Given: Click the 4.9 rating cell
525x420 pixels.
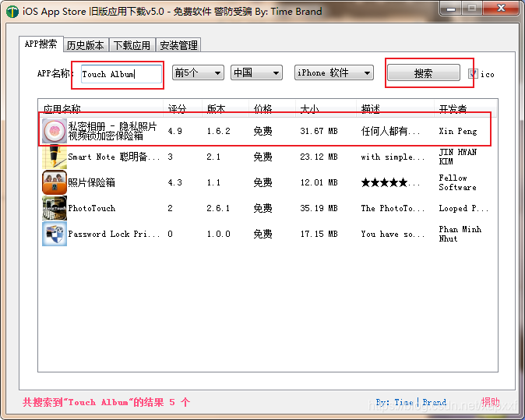Looking at the screenshot, I should tap(174, 131).
